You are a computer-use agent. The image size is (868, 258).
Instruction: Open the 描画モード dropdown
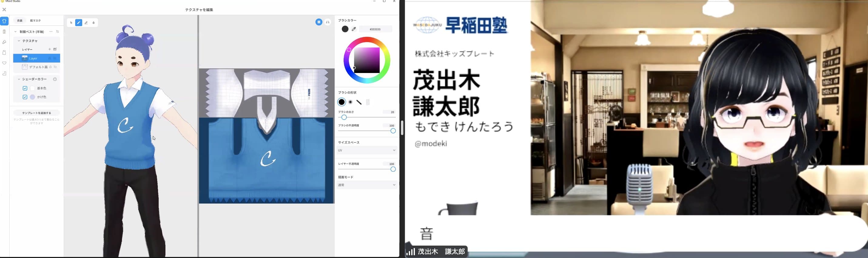[x=366, y=185]
